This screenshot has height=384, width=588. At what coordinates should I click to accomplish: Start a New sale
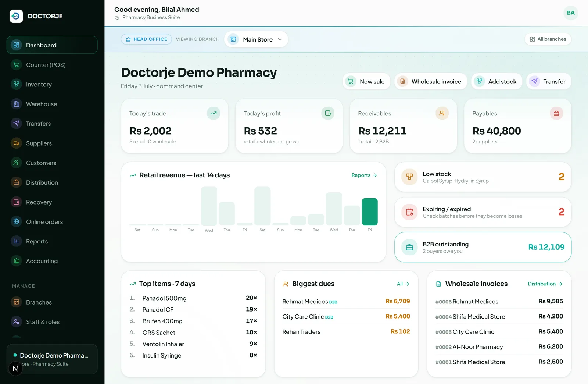coord(366,81)
